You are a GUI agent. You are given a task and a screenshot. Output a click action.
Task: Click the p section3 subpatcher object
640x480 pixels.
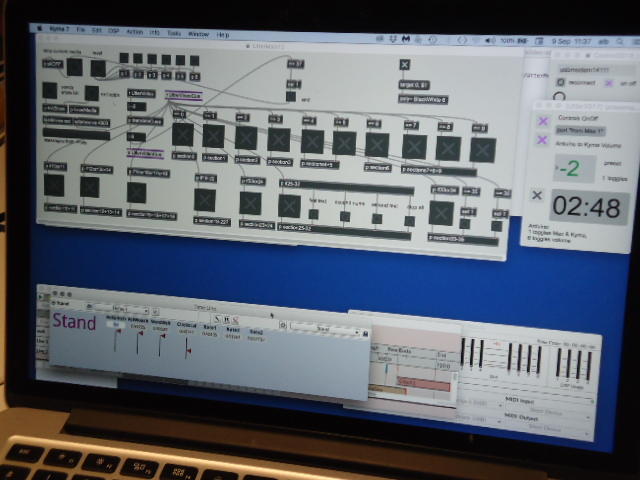click(280, 162)
